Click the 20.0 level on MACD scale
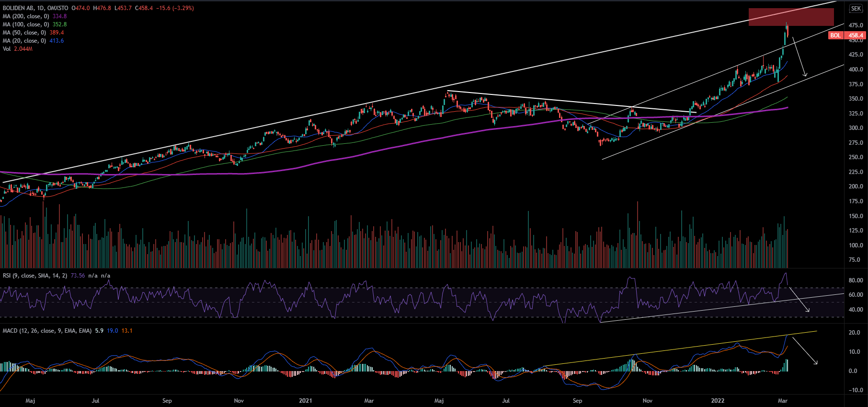 (x=855, y=333)
